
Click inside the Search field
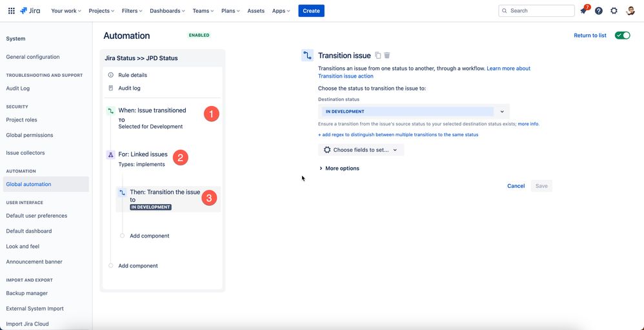[536, 11]
